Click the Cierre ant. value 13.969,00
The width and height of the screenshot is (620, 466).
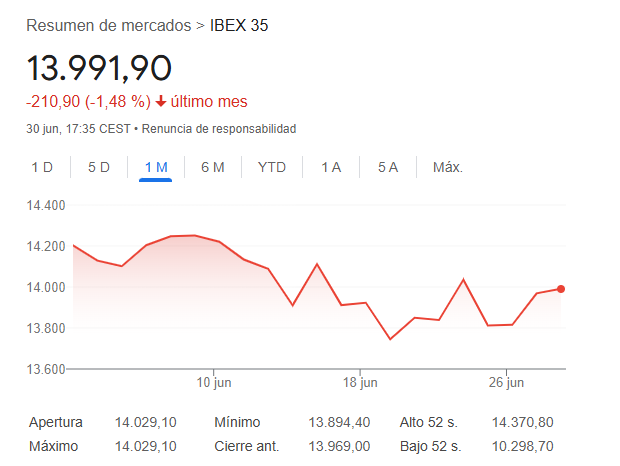click(x=339, y=446)
